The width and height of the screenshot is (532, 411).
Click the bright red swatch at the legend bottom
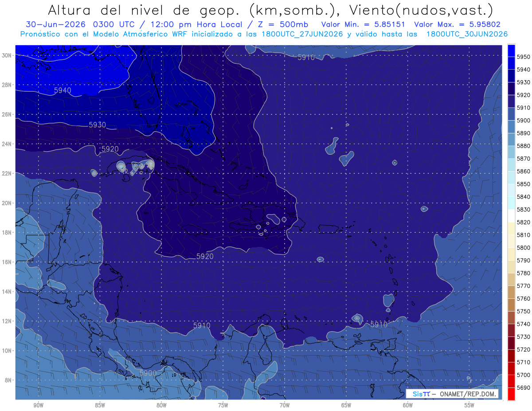[x=511, y=394]
